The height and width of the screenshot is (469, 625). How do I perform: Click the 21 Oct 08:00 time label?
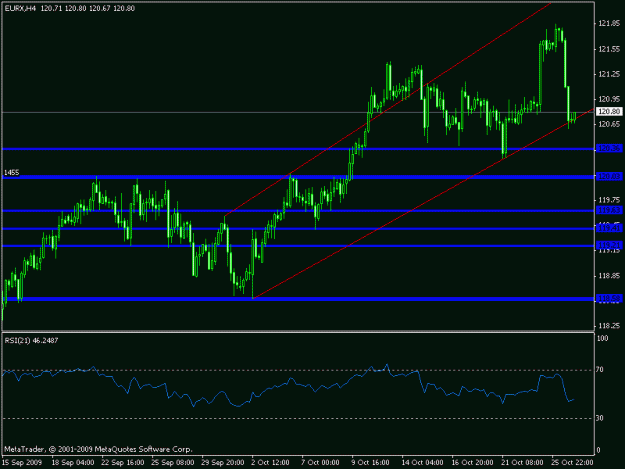pyautogui.click(x=522, y=463)
